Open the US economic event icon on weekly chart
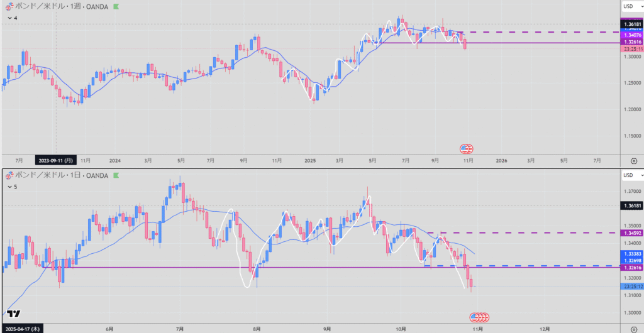Viewport: 644px width, 333px height. 466,149
